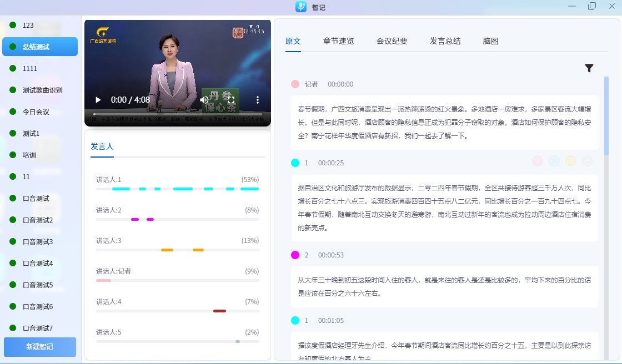Image resolution: width=622 pixels, height=364 pixels.
Task: Click the (13%) share value
Action: (250, 241)
